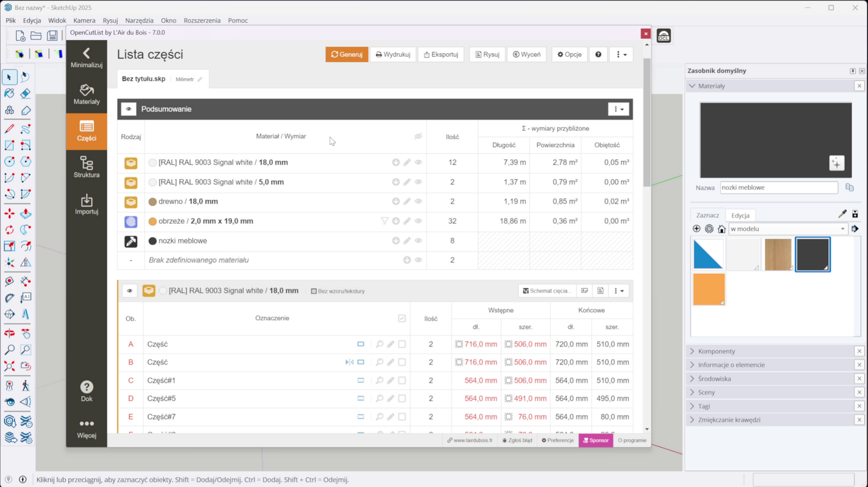Open the 'w modelu' materials dropdown
The height and width of the screenshot is (487, 868).
(788, 229)
